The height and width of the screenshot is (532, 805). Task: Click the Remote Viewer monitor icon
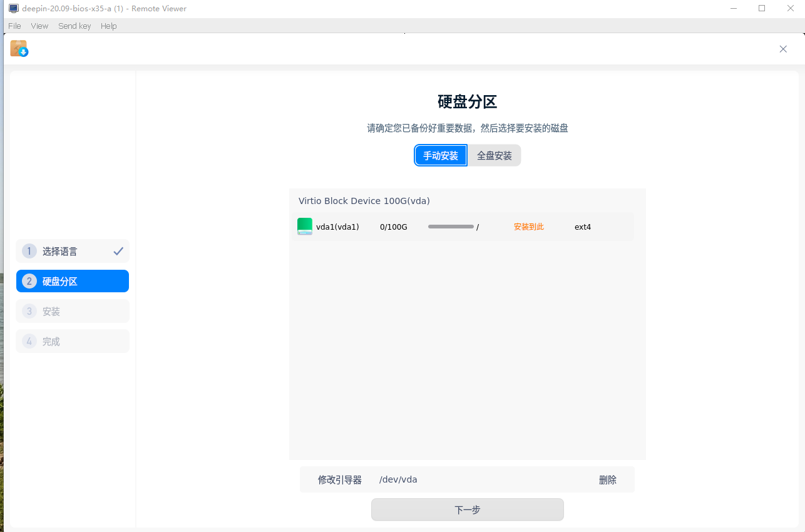tap(13, 9)
